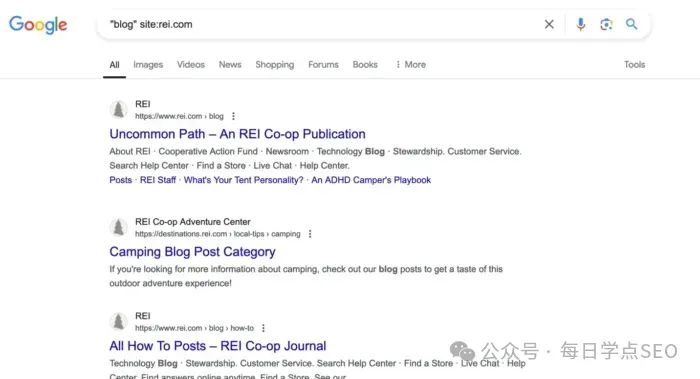This screenshot has height=379, width=700.
Task: Switch to the News tab
Action: coord(230,64)
